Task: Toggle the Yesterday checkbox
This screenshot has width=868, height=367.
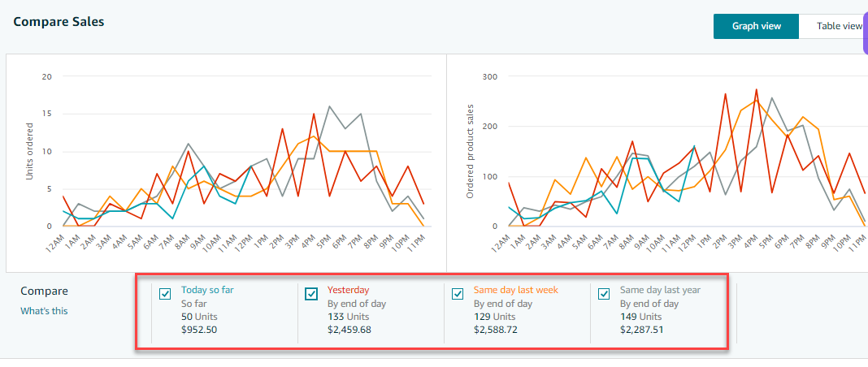Action: [x=311, y=294]
